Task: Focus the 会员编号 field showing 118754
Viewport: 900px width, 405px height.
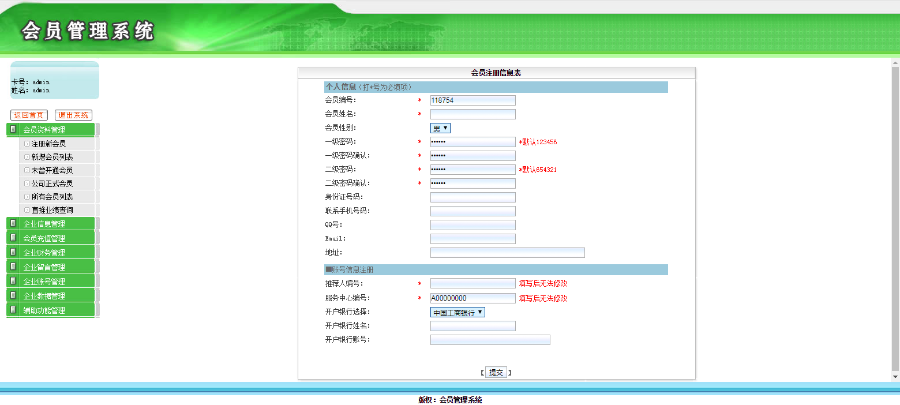Action: click(473, 100)
